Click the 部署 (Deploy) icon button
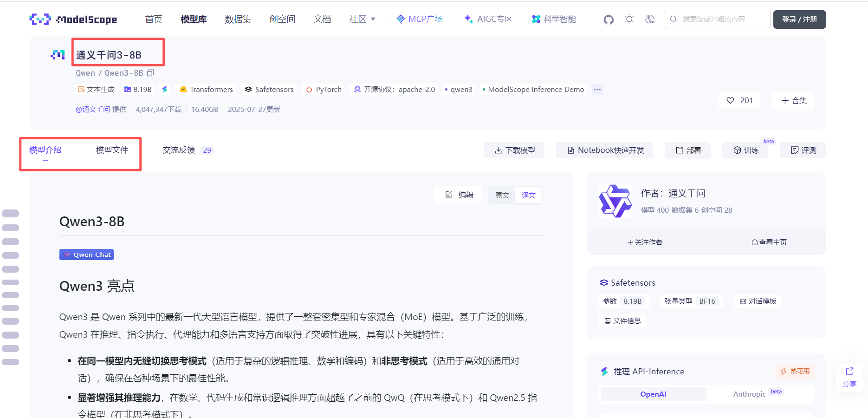Image resolution: width=868 pixels, height=418 pixels. pyautogui.click(x=679, y=150)
